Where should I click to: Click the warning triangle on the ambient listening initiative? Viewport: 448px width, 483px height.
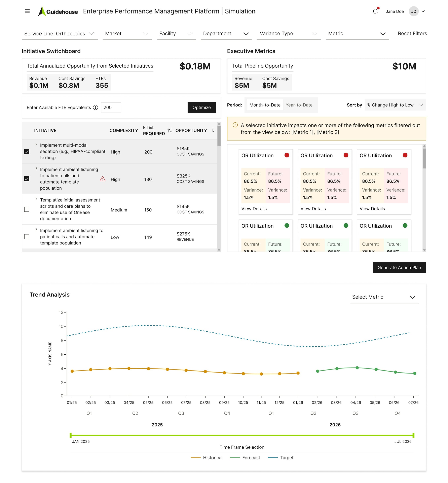click(103, 179)
